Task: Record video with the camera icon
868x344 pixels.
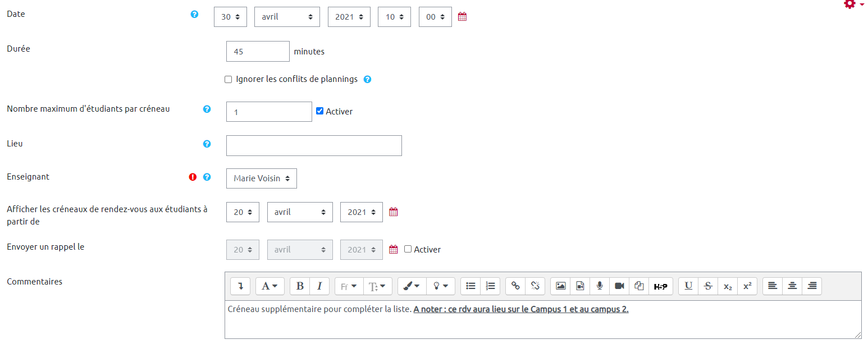Action: point(619,286)
